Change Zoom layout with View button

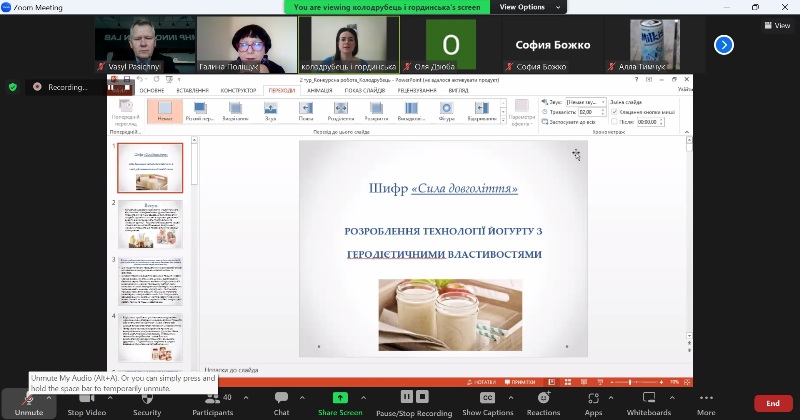[778, 25]
